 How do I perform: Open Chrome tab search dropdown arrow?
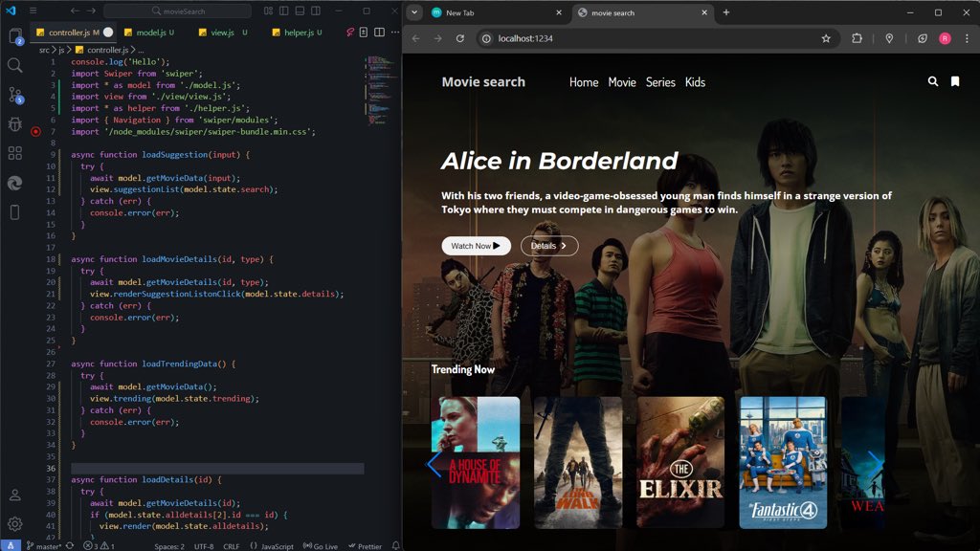tap(414, 12)
